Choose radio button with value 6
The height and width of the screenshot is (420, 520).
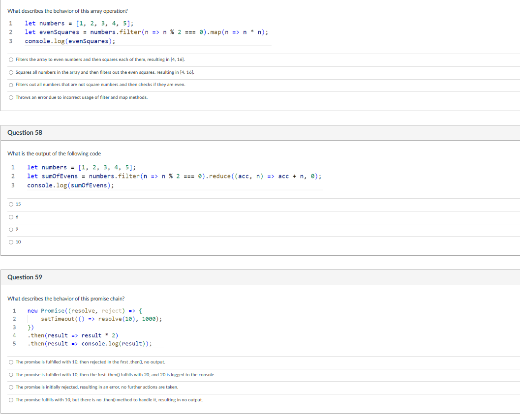11,217
